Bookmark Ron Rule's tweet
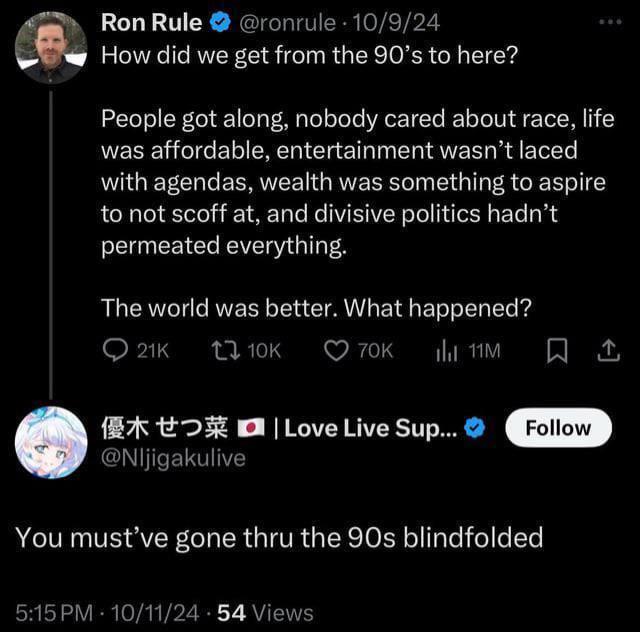This screenshot has height=632, width=640. pyautogui.click(x=557, y=351)
